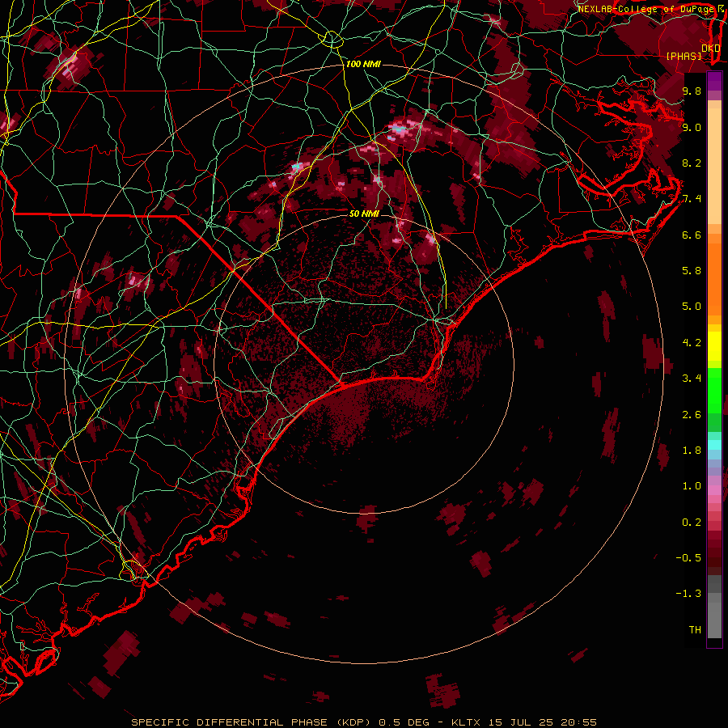Click the -0.5 legend value
728x728 pixels.
[688, 558]
